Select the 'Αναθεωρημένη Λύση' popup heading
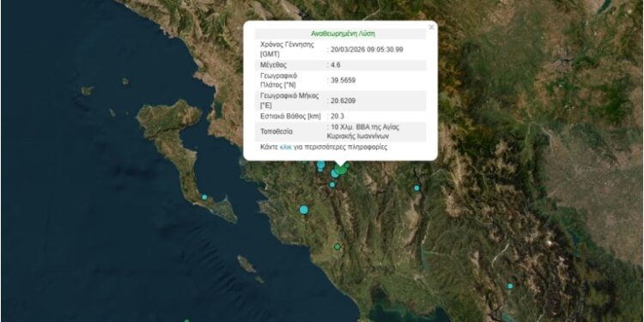644x322 pixels. click(x=343, y=33)
